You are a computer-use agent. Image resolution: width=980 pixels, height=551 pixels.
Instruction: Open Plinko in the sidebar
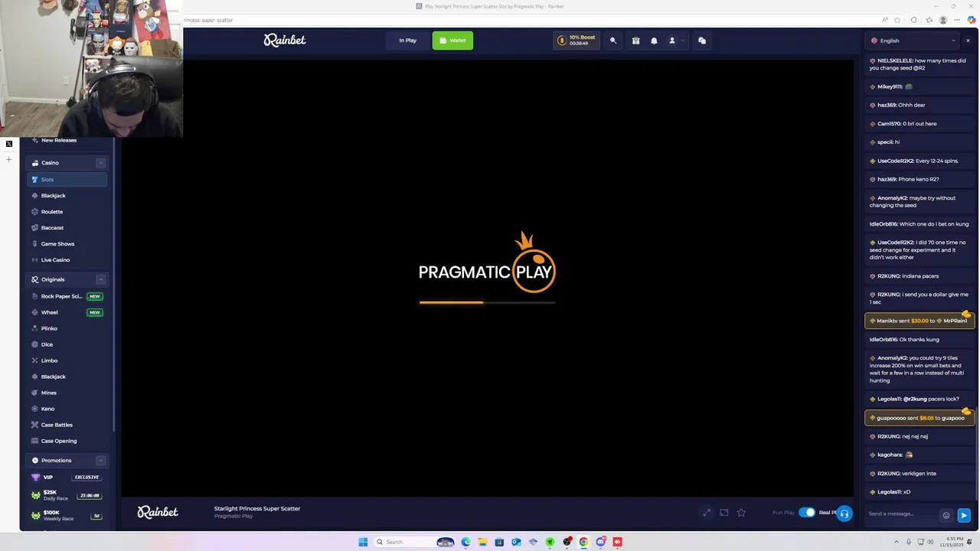[67, 328]
